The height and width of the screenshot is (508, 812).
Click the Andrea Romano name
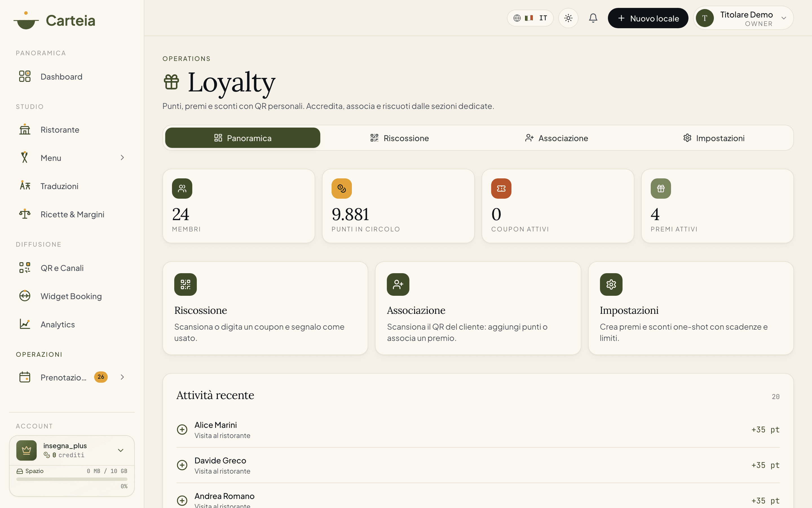click(224, 496)
